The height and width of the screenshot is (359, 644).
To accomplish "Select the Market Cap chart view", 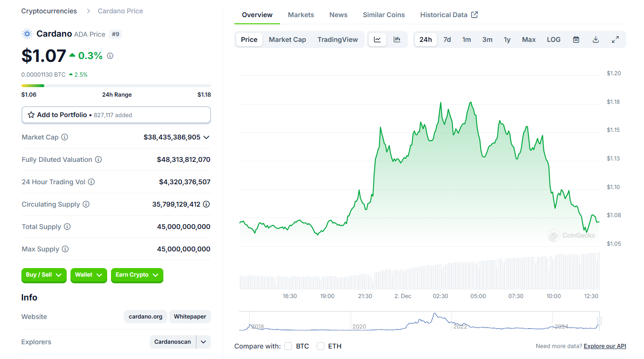I will pos(287,40).
